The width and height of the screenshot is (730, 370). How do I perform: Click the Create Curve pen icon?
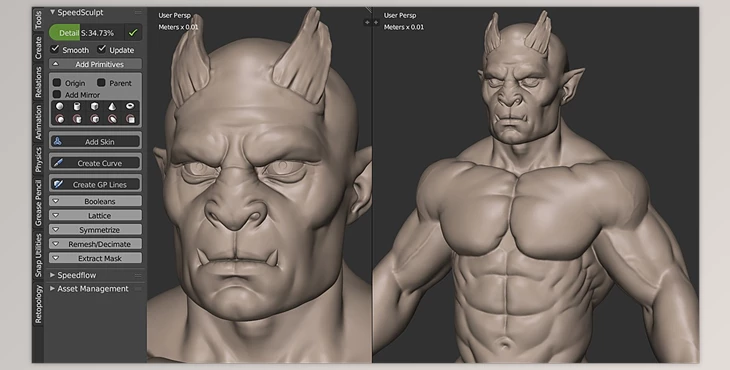pos(58,163)
